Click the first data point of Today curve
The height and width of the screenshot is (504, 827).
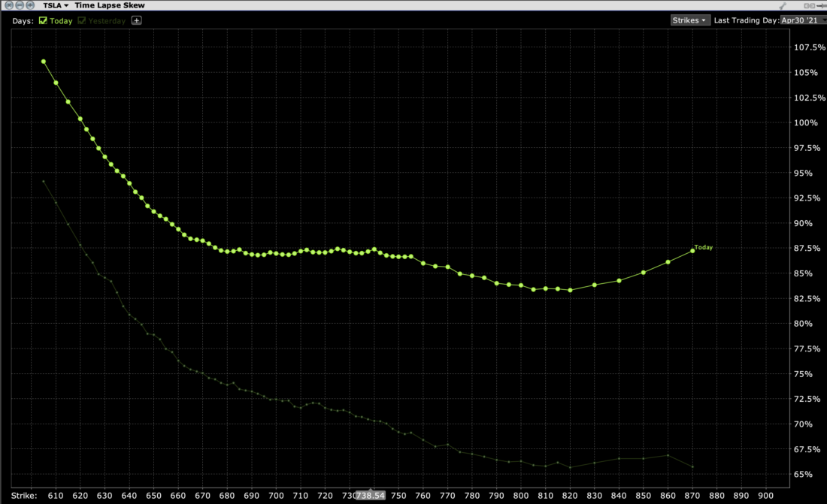(x=44, y=62)
